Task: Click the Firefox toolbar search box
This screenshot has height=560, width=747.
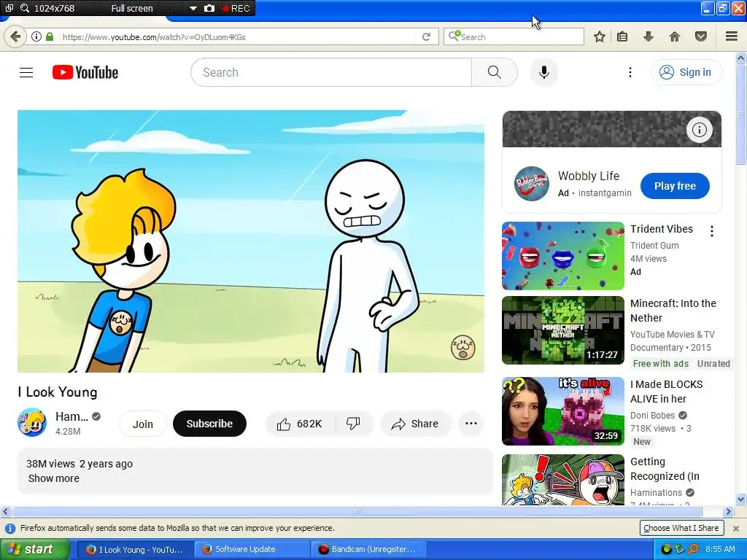Action: coord(514,36)
